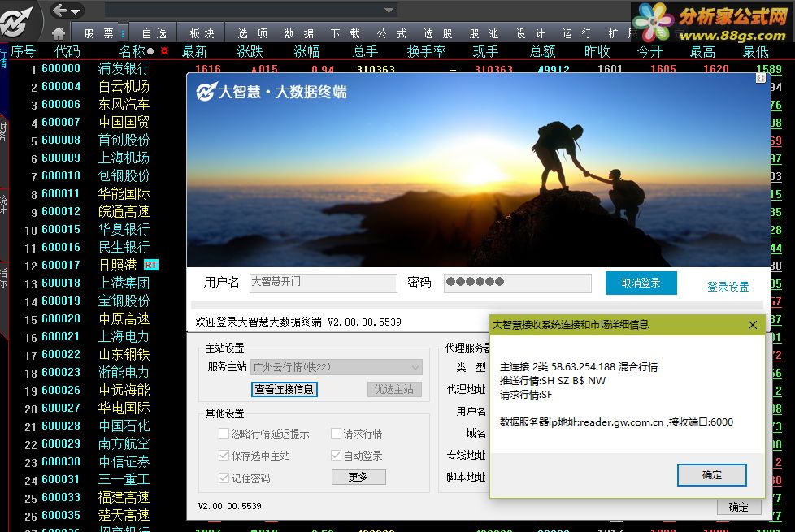795x532 pixels.
Task: Open the 数据 menu
Action: click(x=299, y=33)
